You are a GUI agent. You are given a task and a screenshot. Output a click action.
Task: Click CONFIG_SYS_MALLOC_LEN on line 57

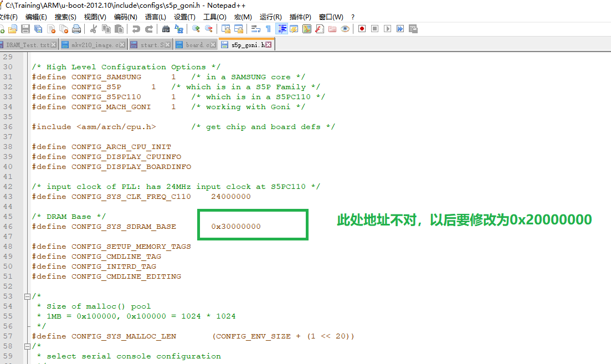124,336
